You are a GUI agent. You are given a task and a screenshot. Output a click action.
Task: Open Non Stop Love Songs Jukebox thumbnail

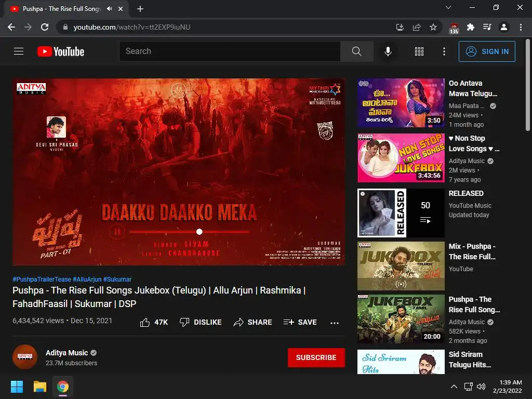click(401, 158)
